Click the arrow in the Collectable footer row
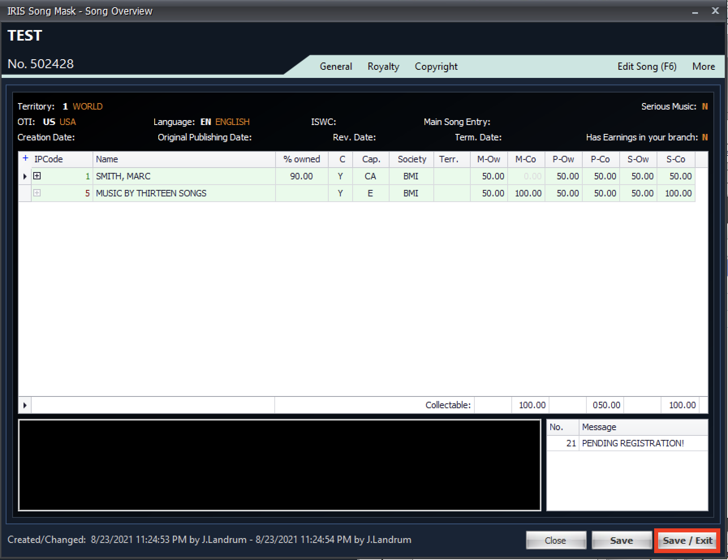The height and width of the screenshot is (560, 728). [25, 405]
